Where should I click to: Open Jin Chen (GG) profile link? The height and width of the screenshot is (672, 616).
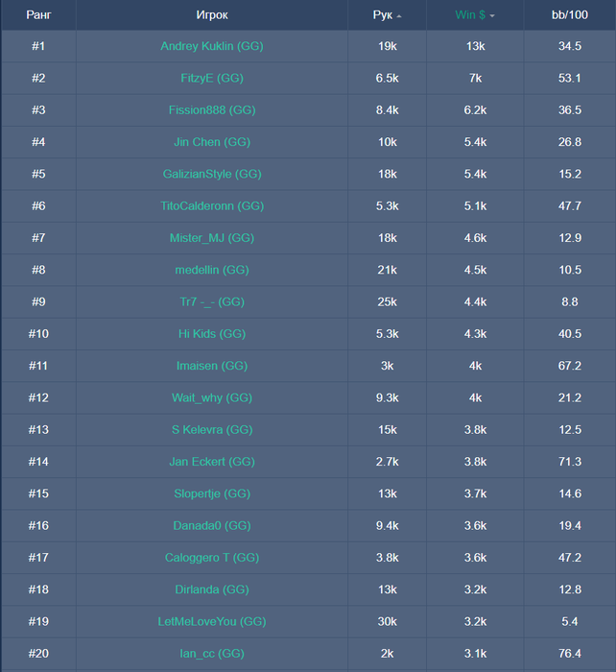212,142
